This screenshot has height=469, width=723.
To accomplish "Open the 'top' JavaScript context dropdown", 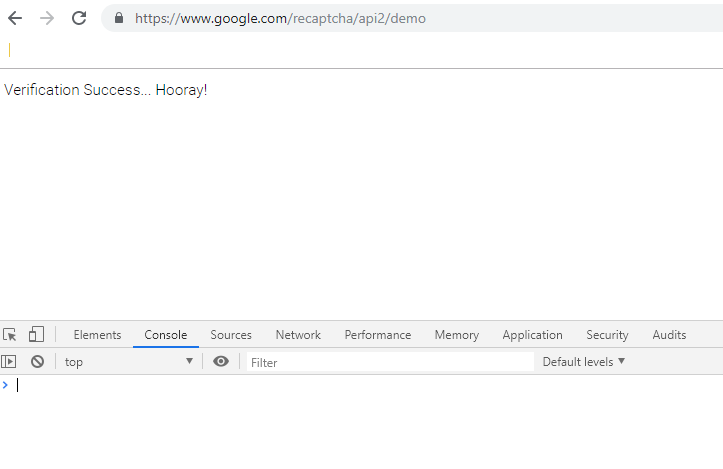I will (128, 362).
